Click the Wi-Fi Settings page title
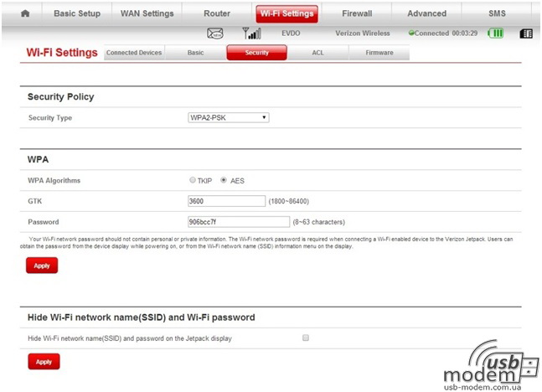The height and width of the screenshot is (392, 542). (x=62, y=53)
